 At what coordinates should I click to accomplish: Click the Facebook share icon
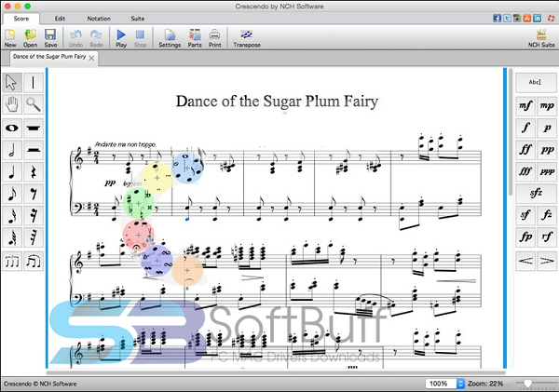[497, 19]
